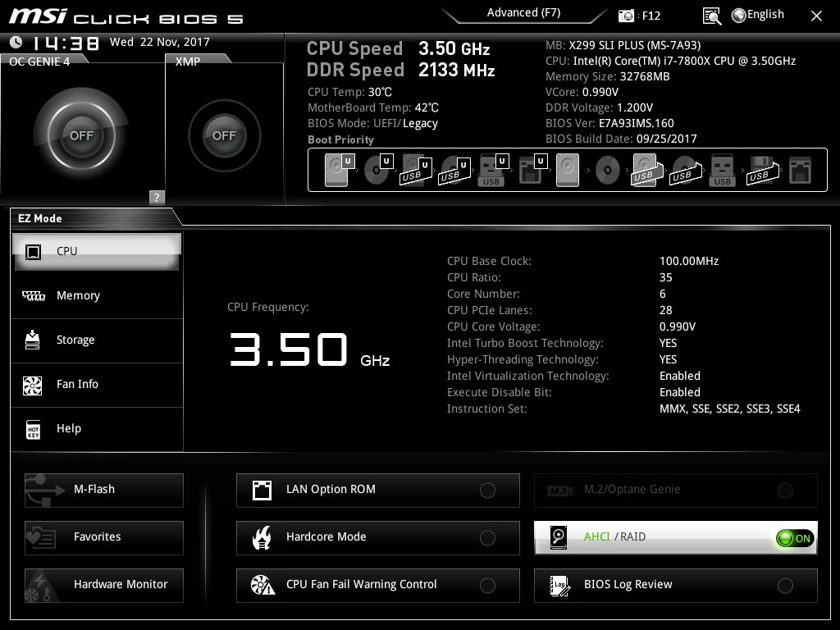Click the 14:38 time display

[x=66, y=43]
